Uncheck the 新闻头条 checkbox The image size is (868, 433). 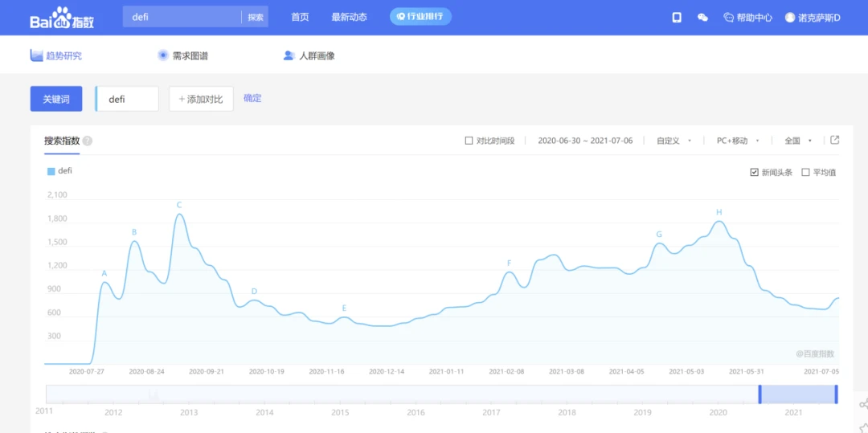coord(754,172)
